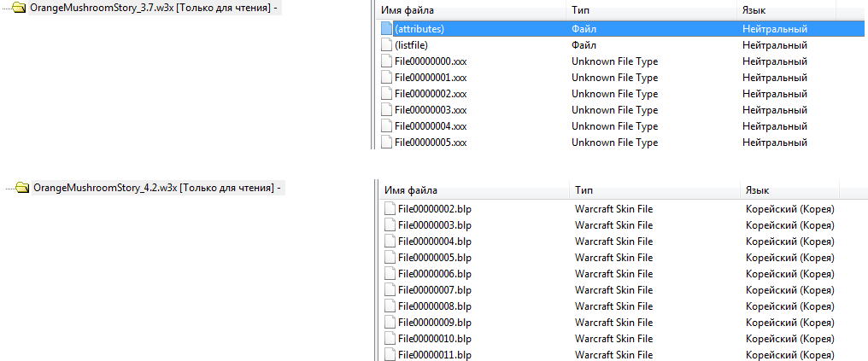This screenshot has width=868, height=361.
Task: Click Корейский (Корея) cell of File00000011.blp
Action: 790,354
